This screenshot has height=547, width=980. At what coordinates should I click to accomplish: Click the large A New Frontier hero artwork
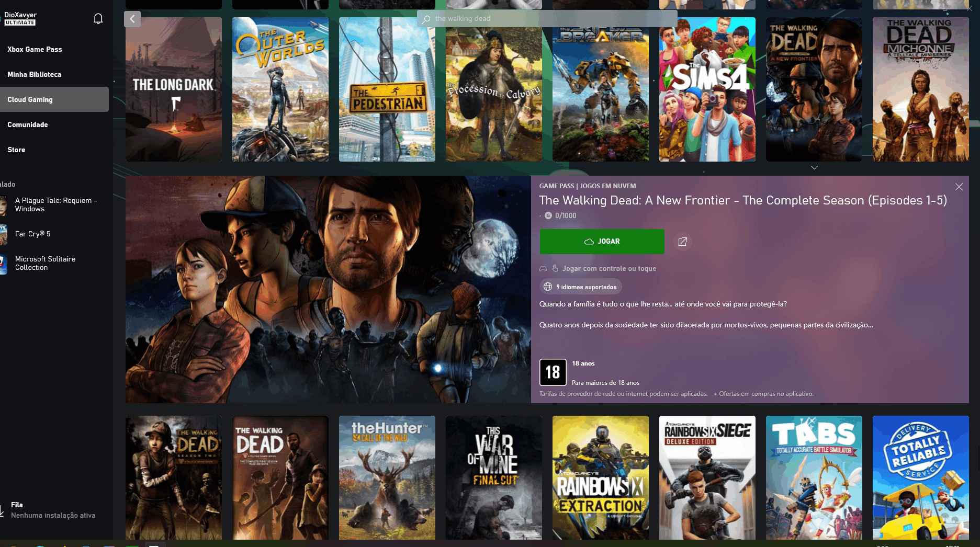click(x=328, y=289)
